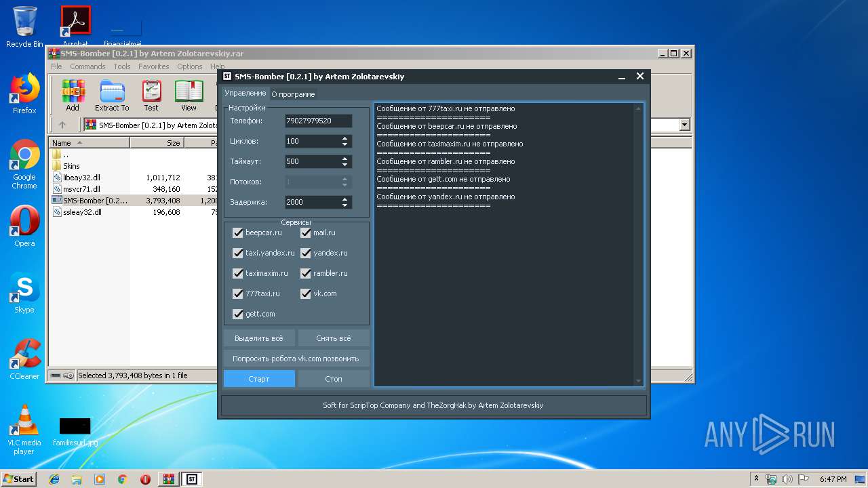868x488 pixels.
Task: Open the Favorites menu in WinRAR
Action: point(154,66)
